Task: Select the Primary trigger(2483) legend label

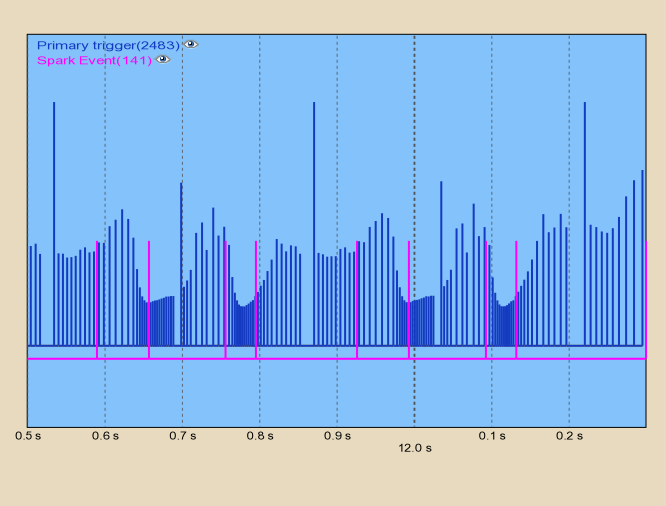Action: pyautogui.click(x=108, y=45)
